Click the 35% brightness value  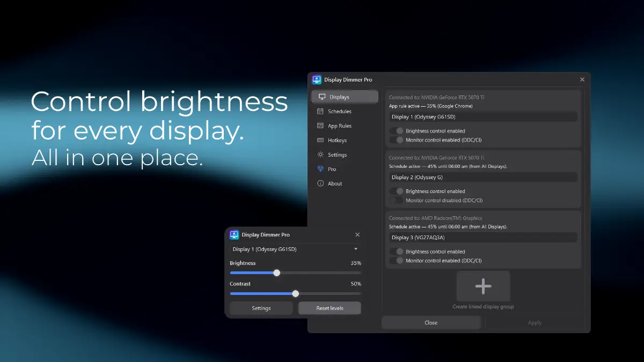356,263
